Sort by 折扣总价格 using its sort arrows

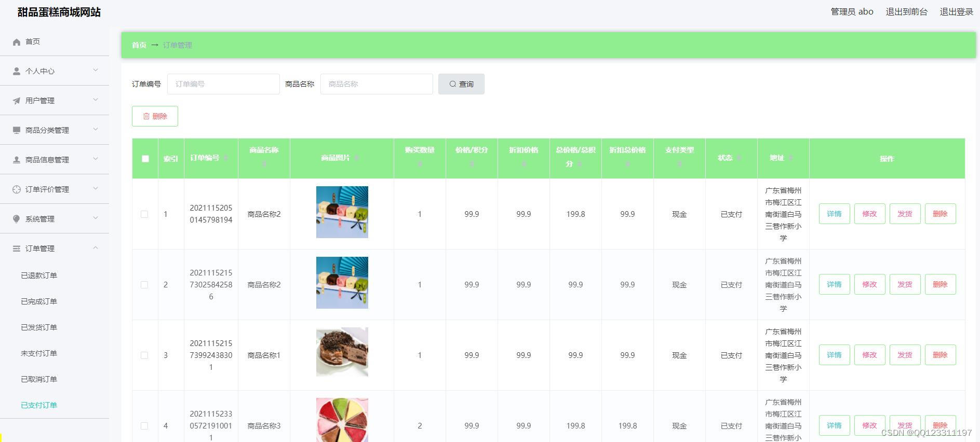pos(627,164)
